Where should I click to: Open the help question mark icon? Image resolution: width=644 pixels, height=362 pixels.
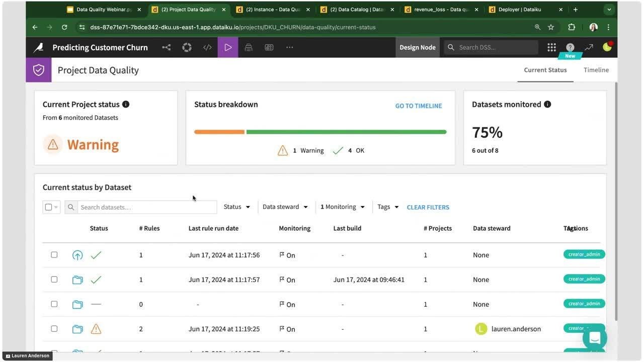[x=570, y=47]
